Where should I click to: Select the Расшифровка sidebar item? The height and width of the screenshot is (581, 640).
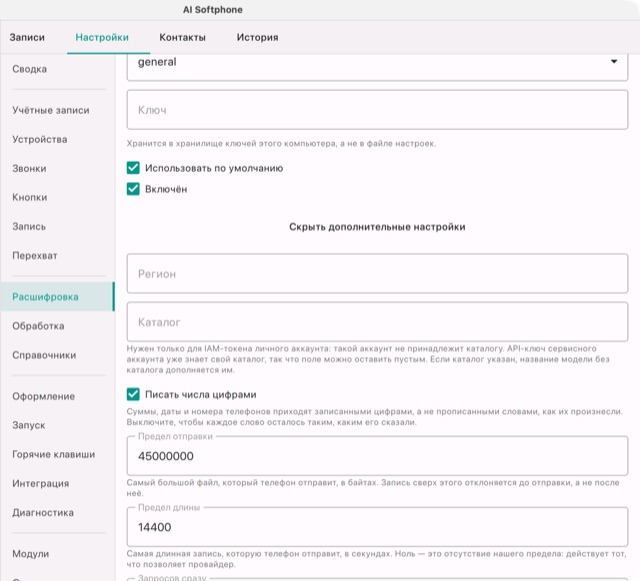[57, 297]
